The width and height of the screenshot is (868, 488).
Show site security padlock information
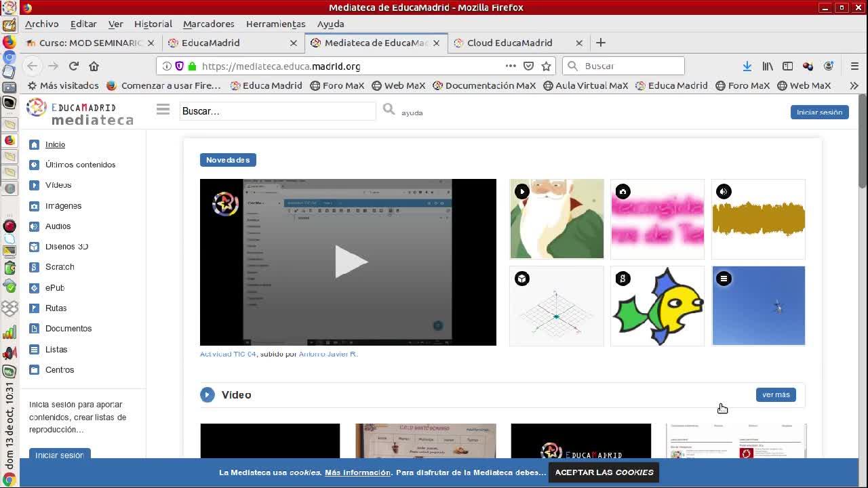click(x=192, y=66)
